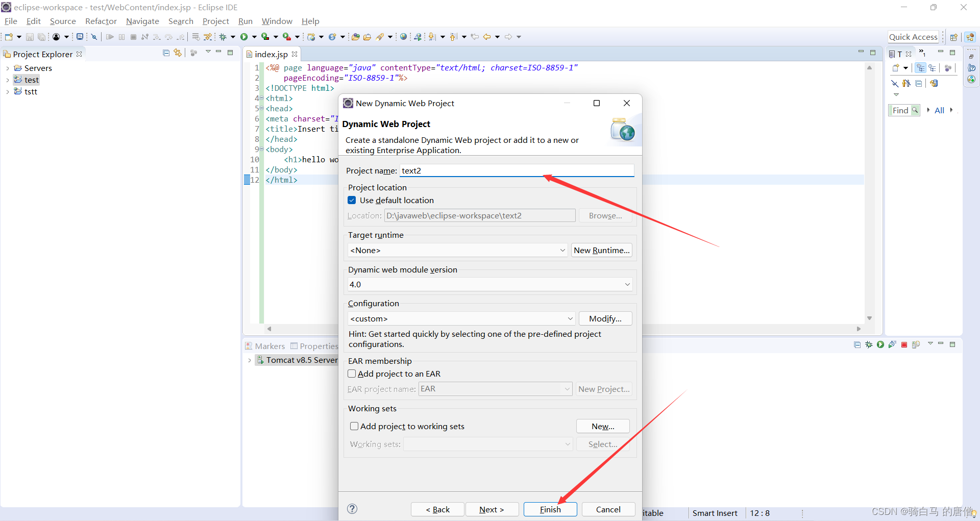Switch to the index.jsp editor tab
This screenshot has height=521, width=980.
(x=271, y=54)
